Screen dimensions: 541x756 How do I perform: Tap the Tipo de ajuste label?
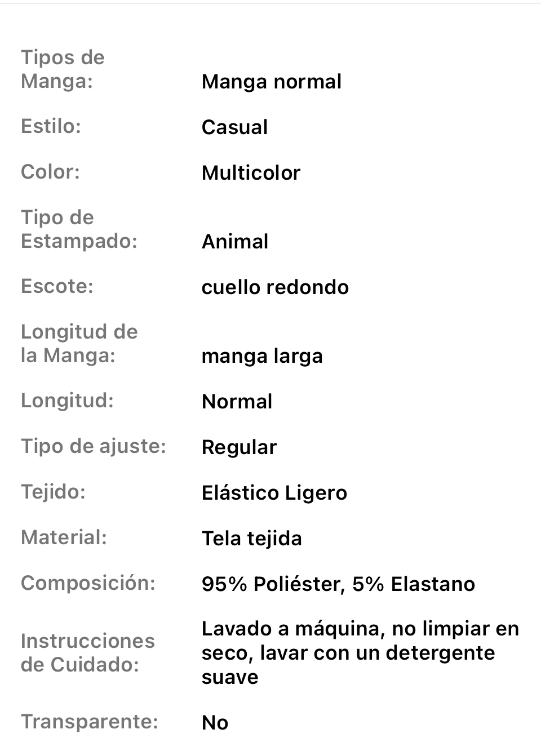[x=94, y=446]
